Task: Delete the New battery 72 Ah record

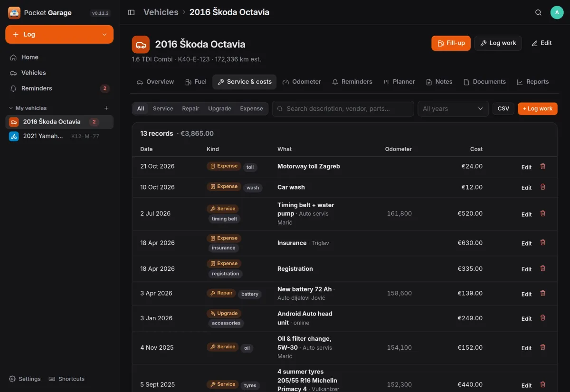Action: click(543, 293)
